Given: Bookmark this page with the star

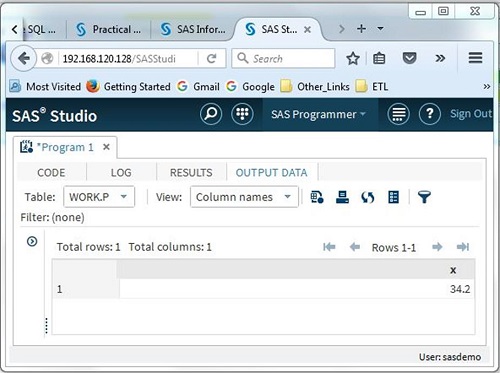Looking at the screenshot, I should pos(353,59).
